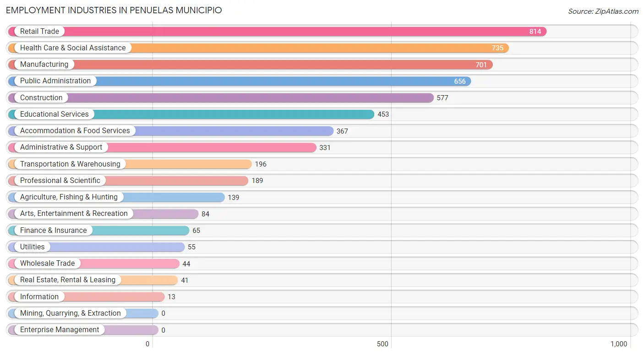This screenshot has width=644, height=355.
Task: Select the Health Care & Social Assistance bar
Action: [x=258, y=48]
